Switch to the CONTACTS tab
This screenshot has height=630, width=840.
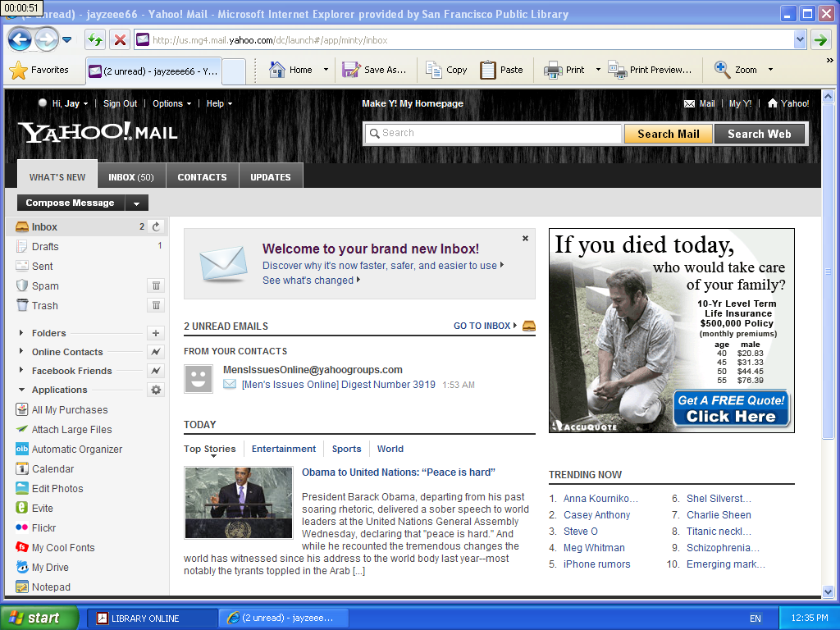(202, 177)
